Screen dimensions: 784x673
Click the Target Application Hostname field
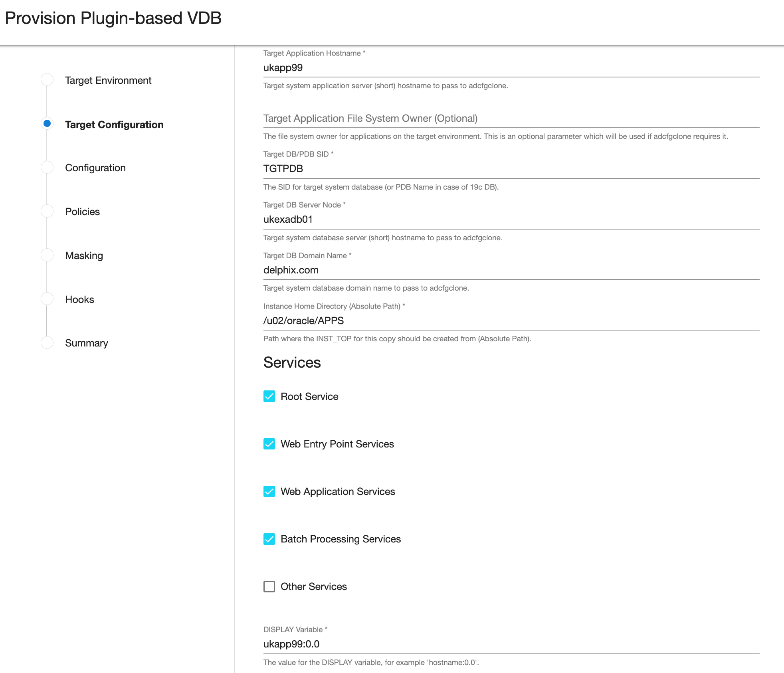click(x=511, y=68)
